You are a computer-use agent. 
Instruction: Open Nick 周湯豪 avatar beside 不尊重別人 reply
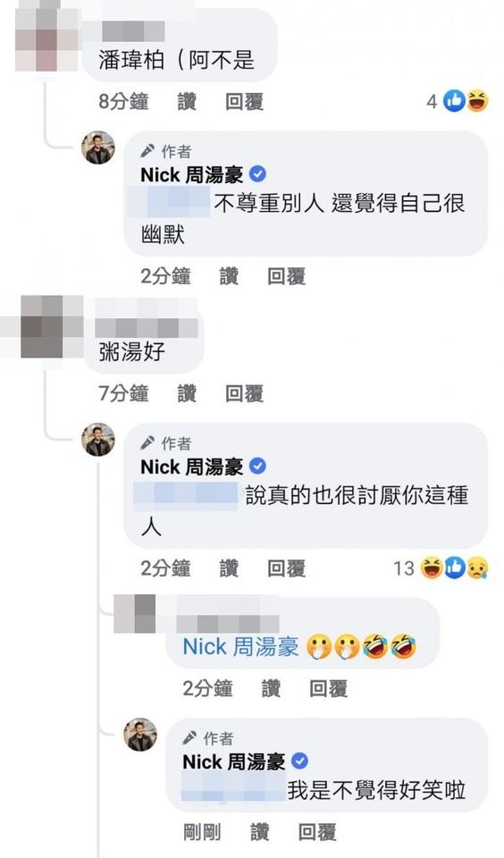tap(98, 147)
